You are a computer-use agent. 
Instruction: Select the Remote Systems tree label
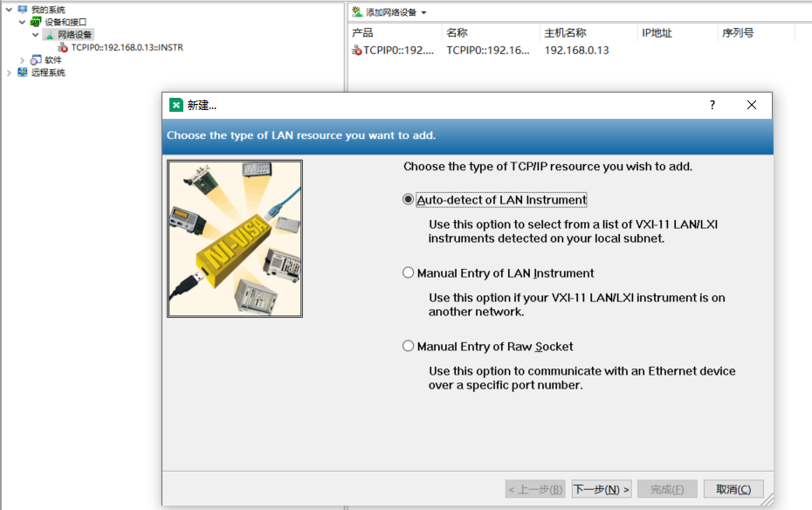click(48, 72)
